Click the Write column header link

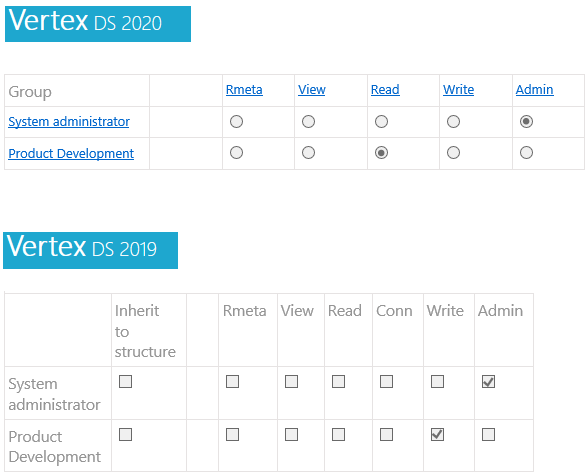(458, 90)
